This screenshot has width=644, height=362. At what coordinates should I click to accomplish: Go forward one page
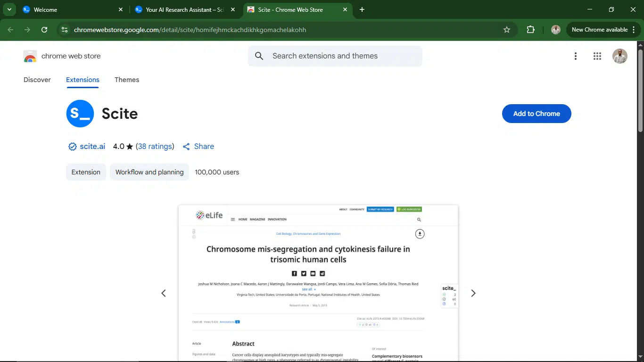click(27, 30)
